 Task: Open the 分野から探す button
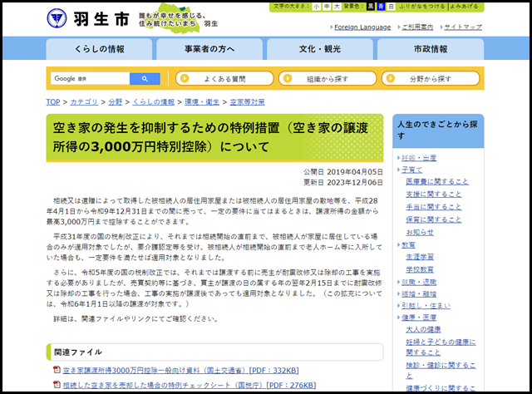pos(431,78)
